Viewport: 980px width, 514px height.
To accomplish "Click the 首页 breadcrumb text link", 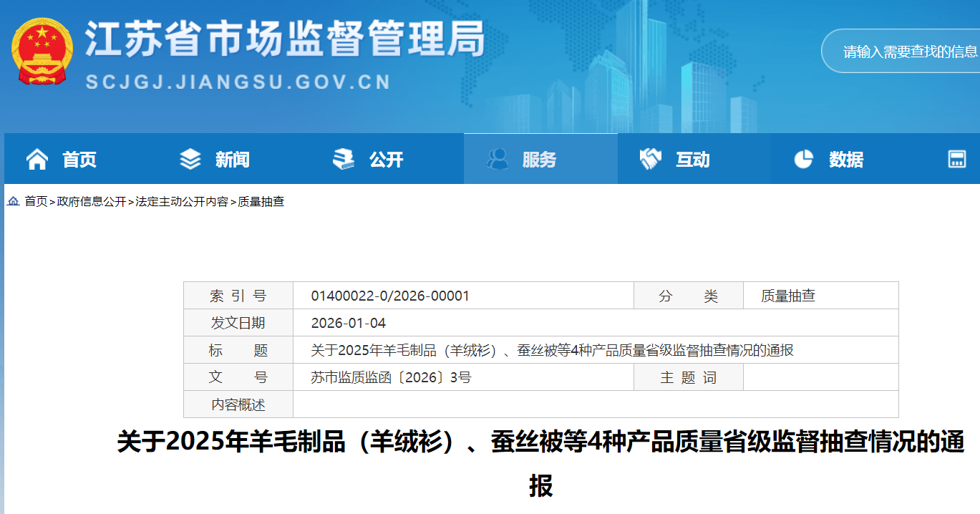I will click(36, 202).
